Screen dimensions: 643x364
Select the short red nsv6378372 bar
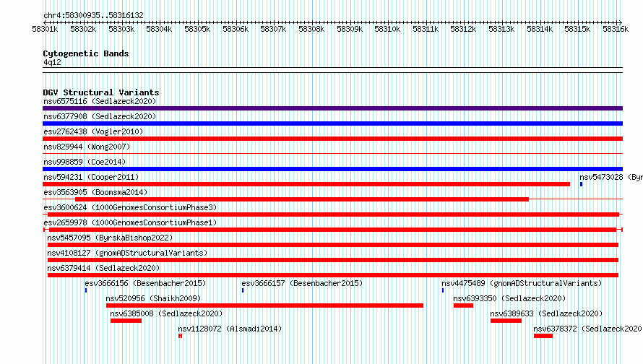point(543,336)
